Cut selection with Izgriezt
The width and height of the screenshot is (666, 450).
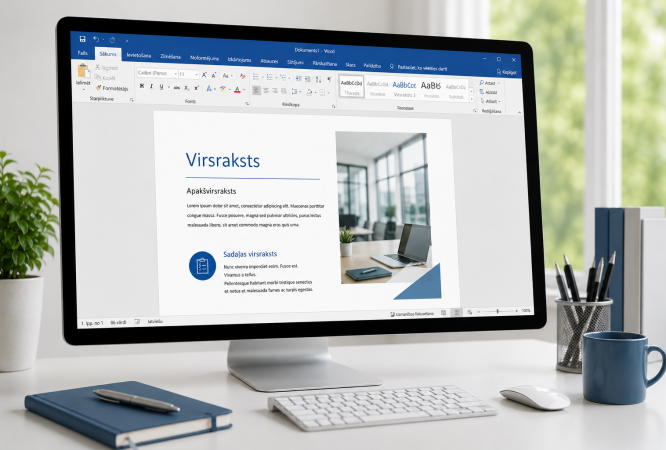(x=107, y=68)
